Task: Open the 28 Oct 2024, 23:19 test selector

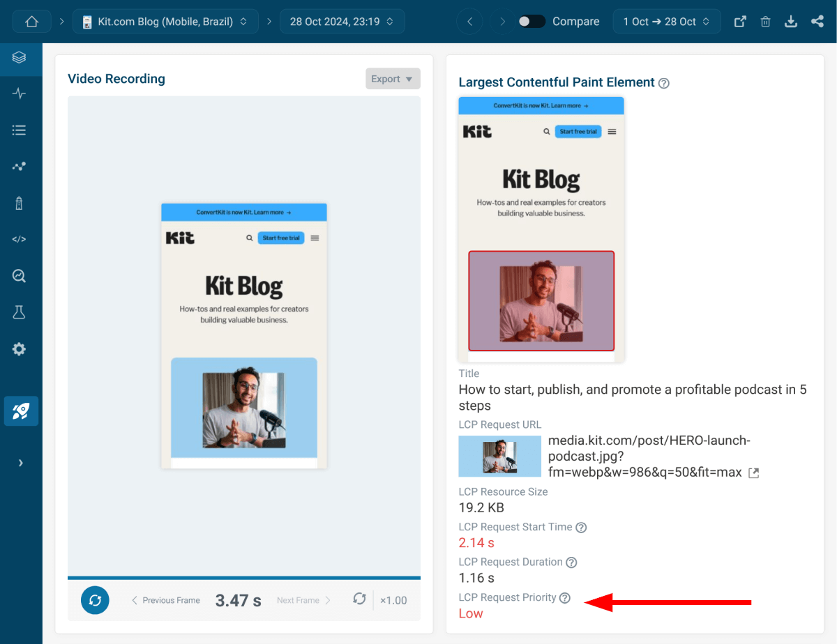Action: (342, 22)
